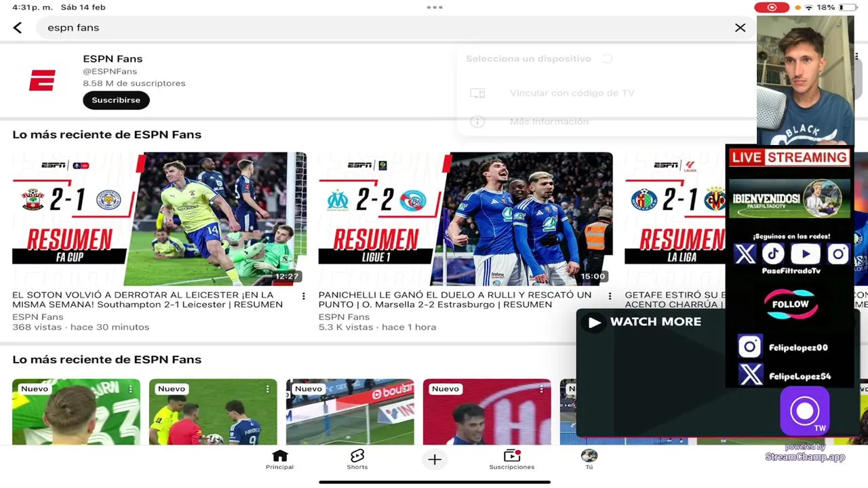Open third Nuevo short showing goal net
This screenshot has height=488, width=868.
click(x=350, y=412)
